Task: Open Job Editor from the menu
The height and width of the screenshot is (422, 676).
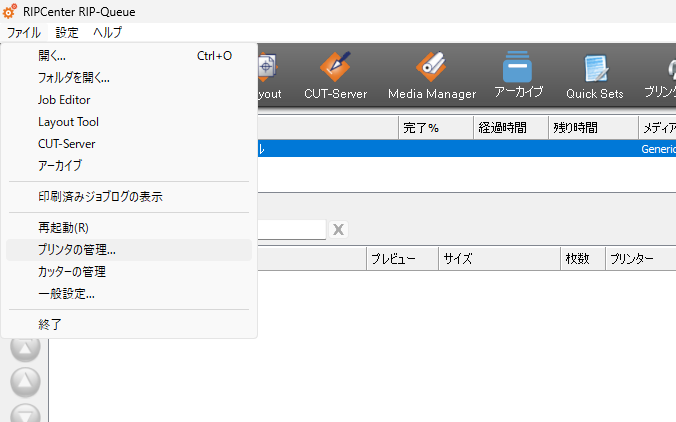Action: [x=129, y=100]
